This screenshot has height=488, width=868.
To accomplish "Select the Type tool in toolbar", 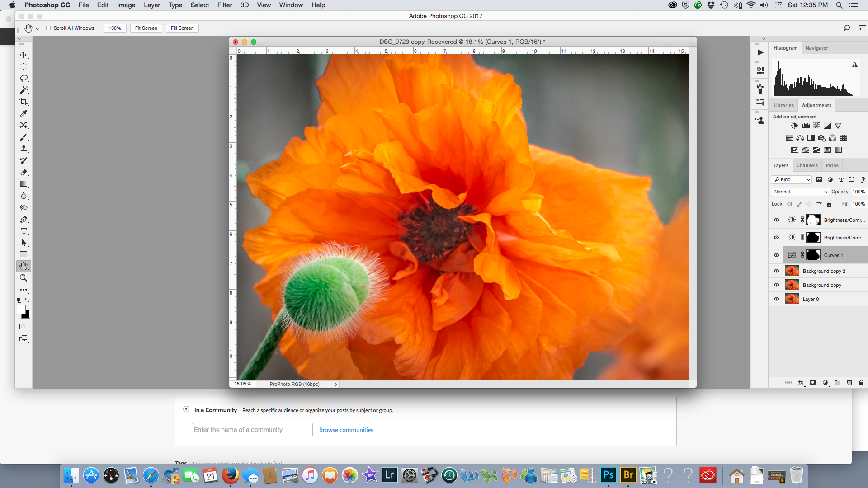I will [x=24, y=231].
